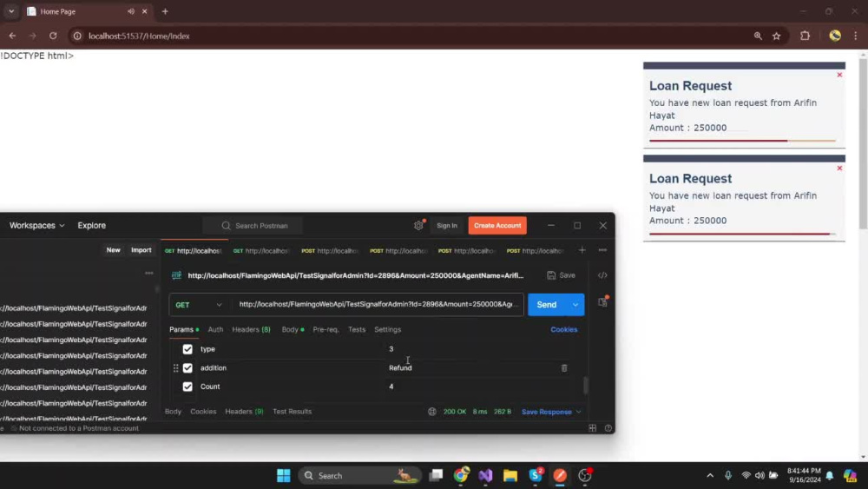This screenshot has width=868, height=489.
Task: Toggle the two-pane view icon in Postman status bar
Action: tap(592, 428)
